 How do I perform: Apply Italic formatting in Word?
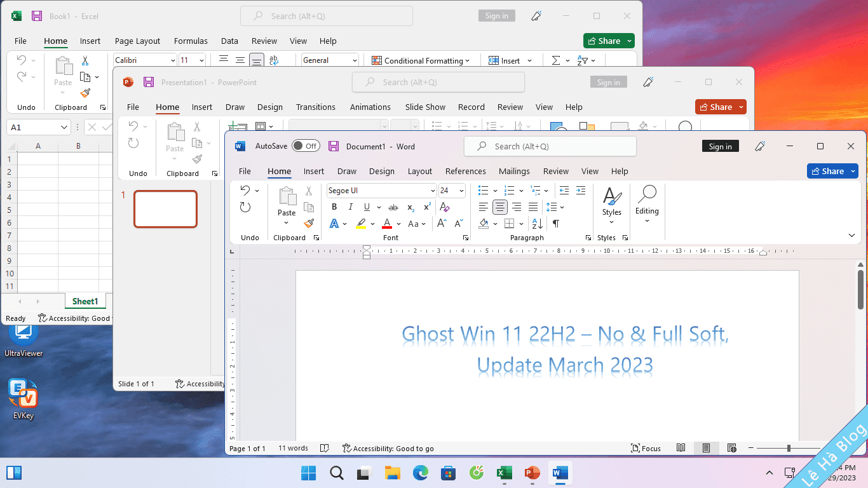click(x=350, y=207)
